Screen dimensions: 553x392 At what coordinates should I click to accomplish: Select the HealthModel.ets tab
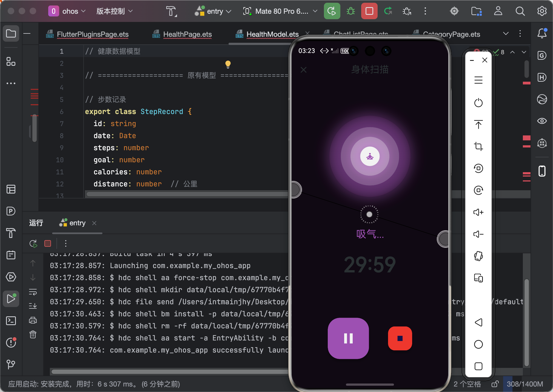(267, 34)
